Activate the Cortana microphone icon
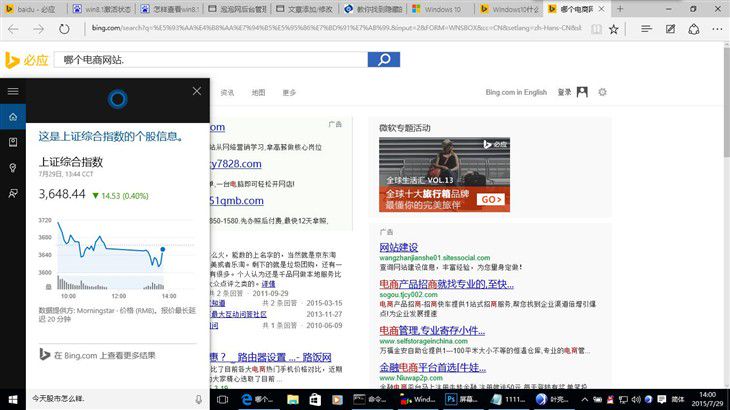The height and width of the screenshot is (410, 730). tap(199, 399)
